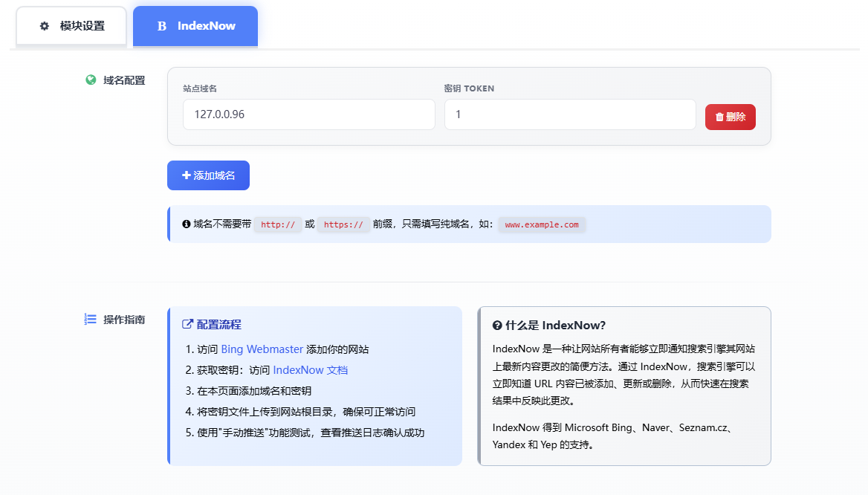This screenshot has width=868, height=495.
Task: Click the https:// code tag in the hint
Action: pos(343,224)
